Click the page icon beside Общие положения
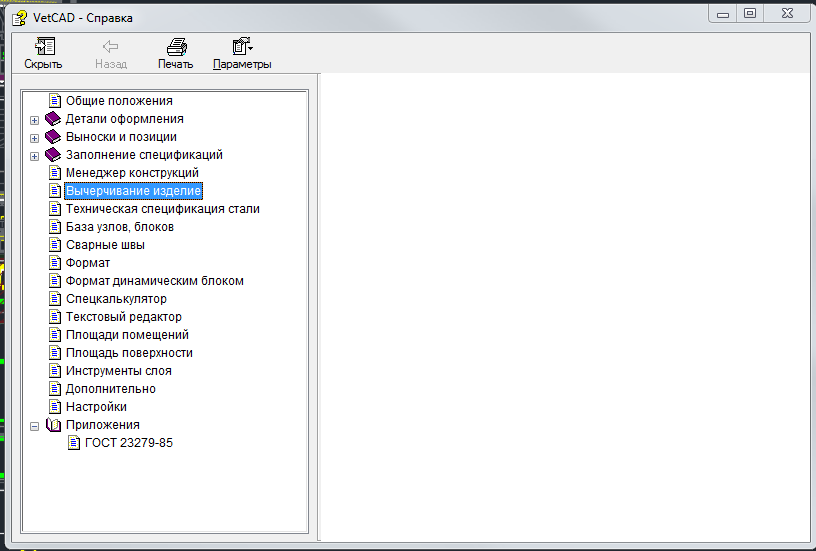This screenshot has height=551, width=816. [x=55, y=100]
